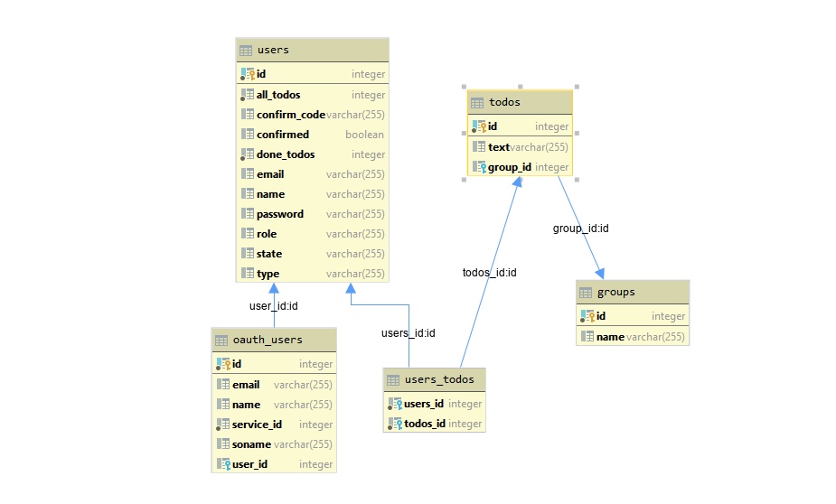836x504 pixels.
Task: Select the service_id column in oauth_users
Action: tap(274, 425)
